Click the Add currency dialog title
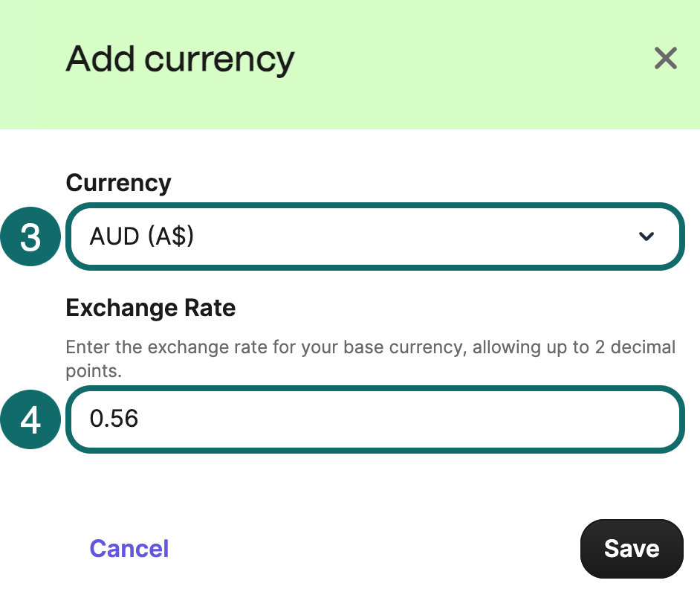Screen dimensions: 700x589 tap(179, 59)
